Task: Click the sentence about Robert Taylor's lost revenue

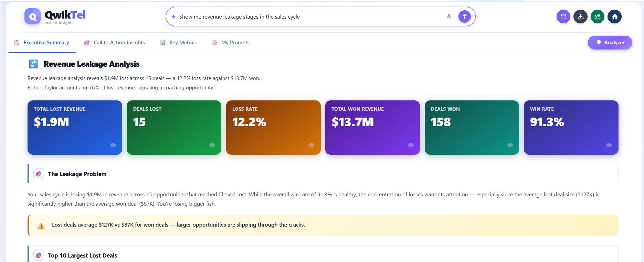Action: (121, 88)
